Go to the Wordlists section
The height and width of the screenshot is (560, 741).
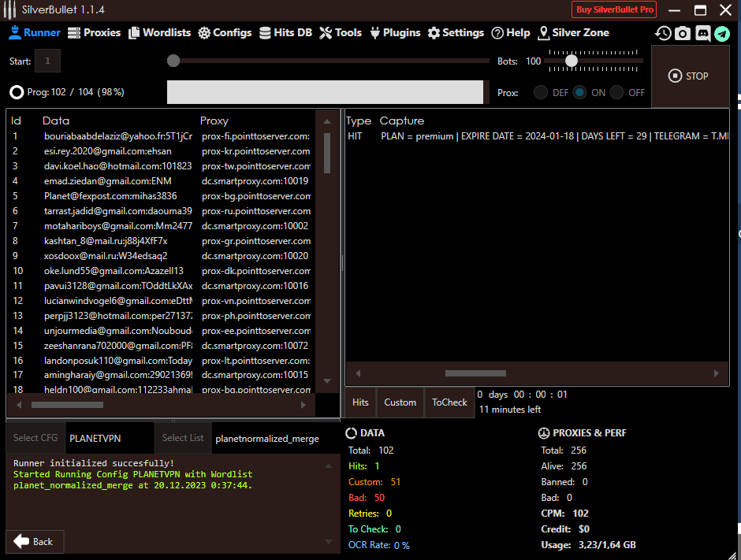[159, 33]
